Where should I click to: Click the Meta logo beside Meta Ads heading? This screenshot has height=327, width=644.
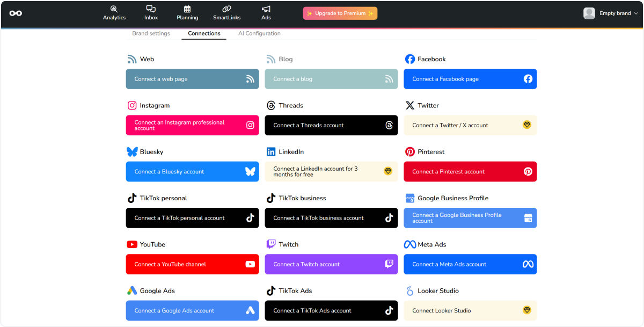(410, 244)
